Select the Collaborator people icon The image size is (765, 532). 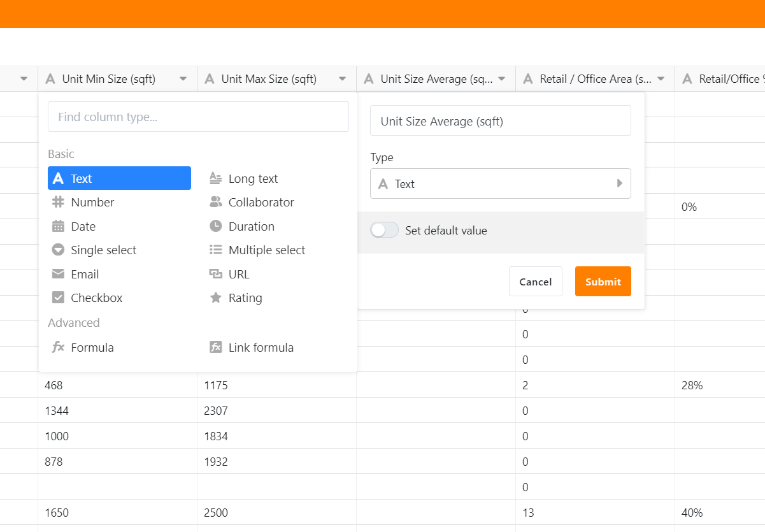tap(216, 203)
